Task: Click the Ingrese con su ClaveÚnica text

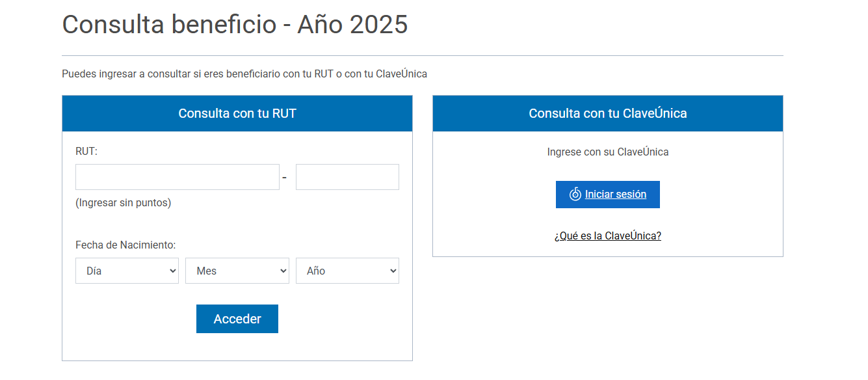Action: 607,152
